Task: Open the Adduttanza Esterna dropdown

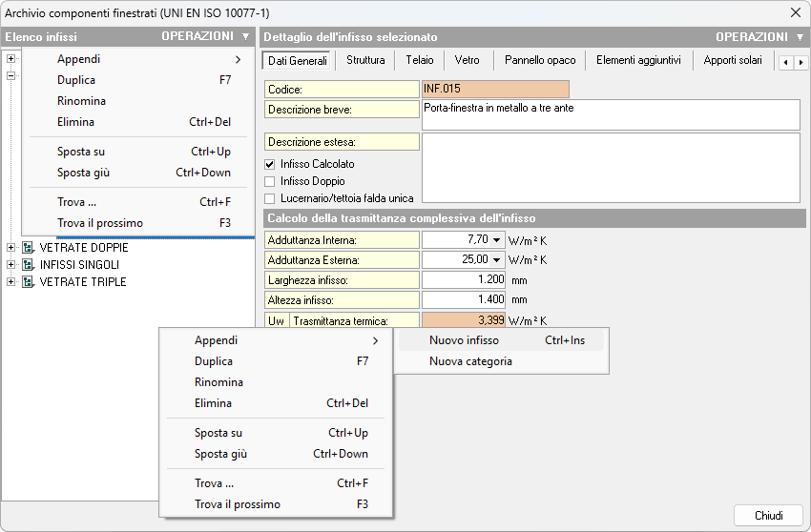Action: 497,259
